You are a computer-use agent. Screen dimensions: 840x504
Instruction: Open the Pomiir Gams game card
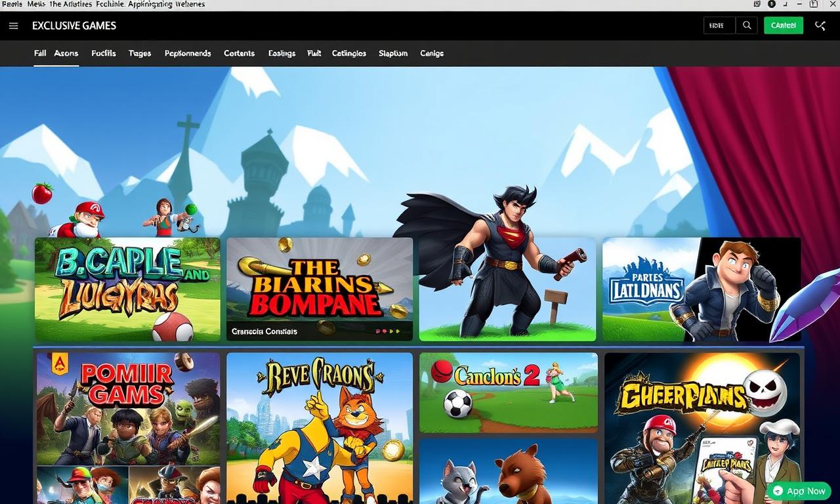[x=128, y=409]
